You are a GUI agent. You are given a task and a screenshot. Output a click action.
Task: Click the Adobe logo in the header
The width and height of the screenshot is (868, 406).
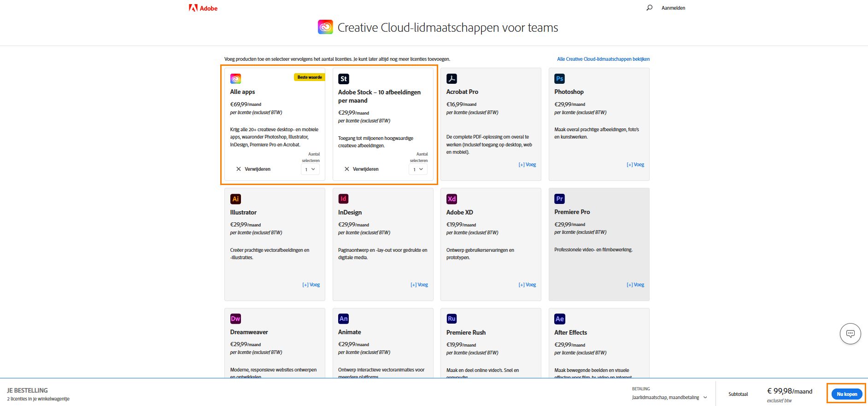203,8
